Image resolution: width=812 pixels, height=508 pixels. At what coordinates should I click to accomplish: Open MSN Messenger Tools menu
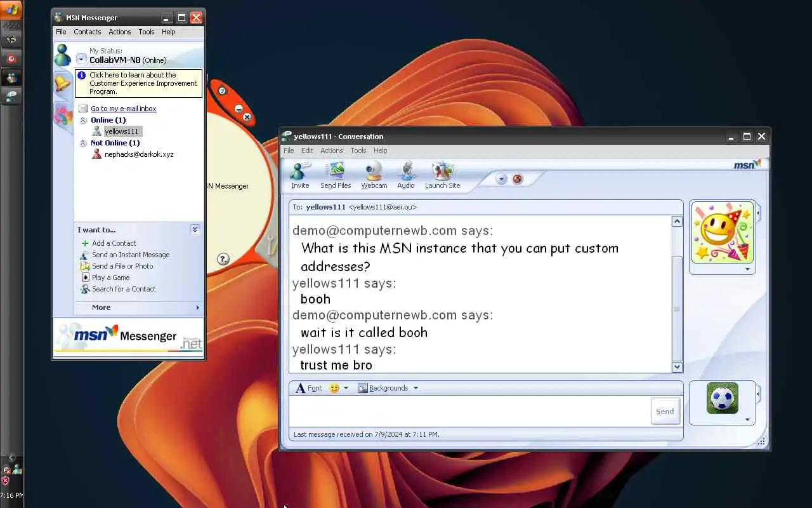click(147, 32)
